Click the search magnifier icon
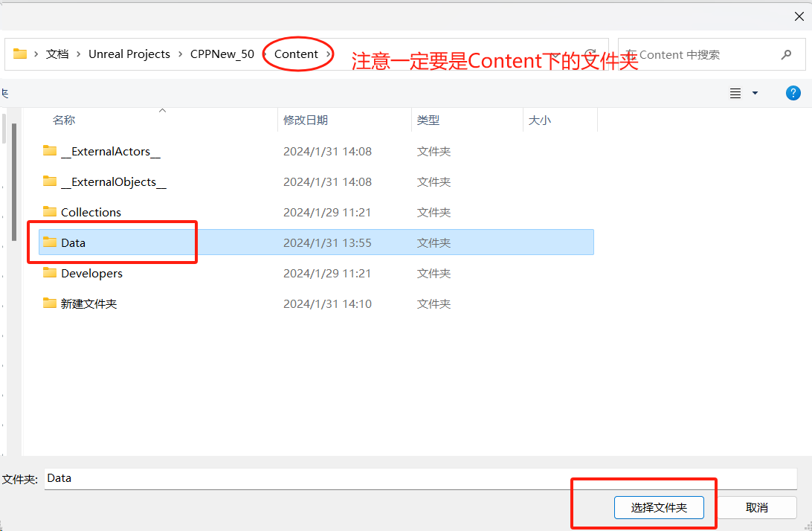 (x=786, y=55)
